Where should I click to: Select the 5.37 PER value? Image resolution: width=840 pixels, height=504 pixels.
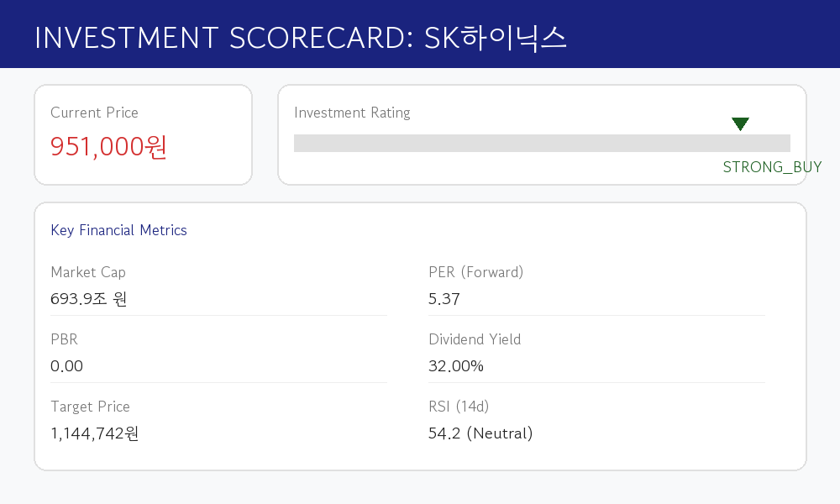pos(444,299)
